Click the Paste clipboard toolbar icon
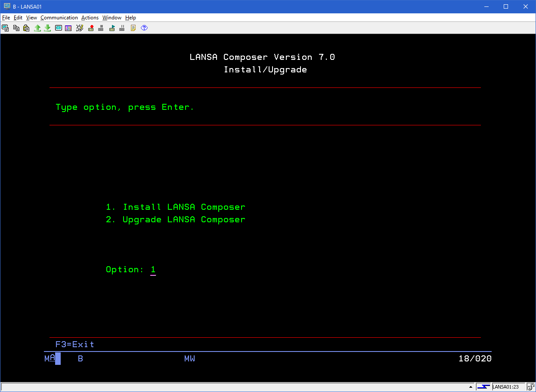Viewport: 536px width, 392px height. (26, 28)
